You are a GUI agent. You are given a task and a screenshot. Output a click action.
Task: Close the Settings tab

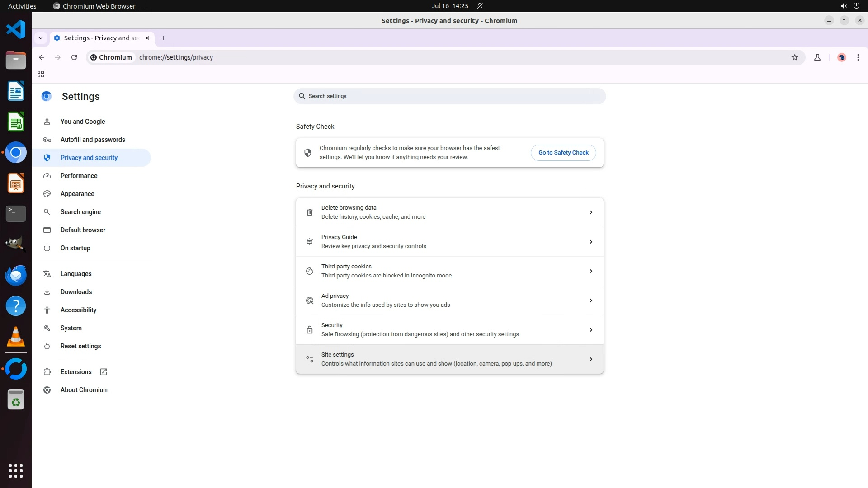[x=147, y=38]
